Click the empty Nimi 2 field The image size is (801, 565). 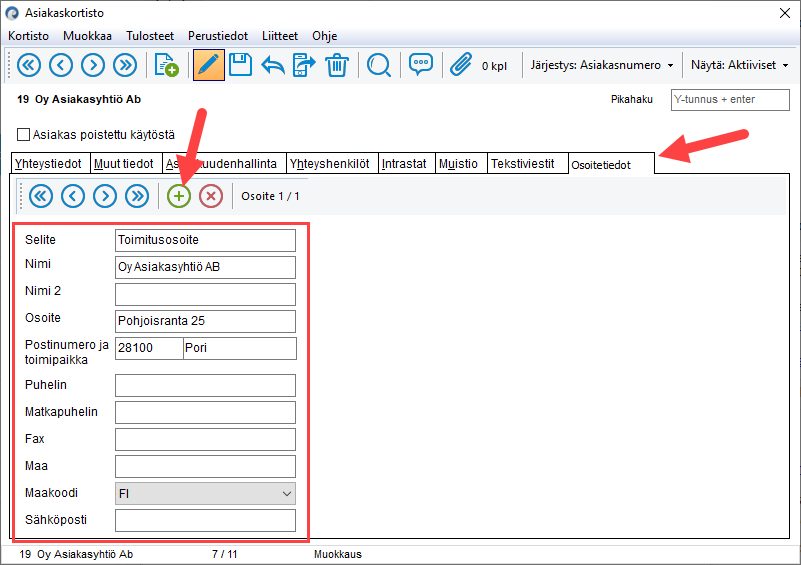coord(205,294)
